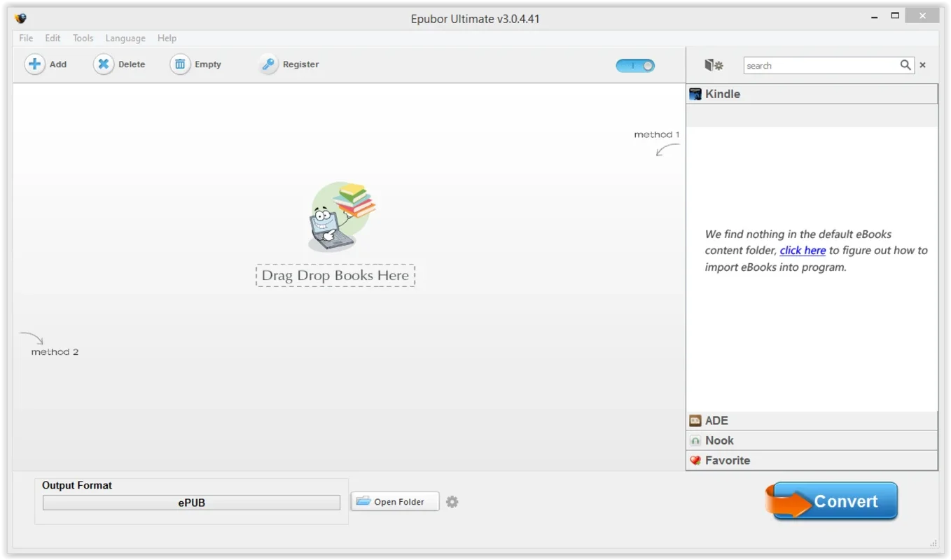Click the Convert button

[x=831, y=501]
